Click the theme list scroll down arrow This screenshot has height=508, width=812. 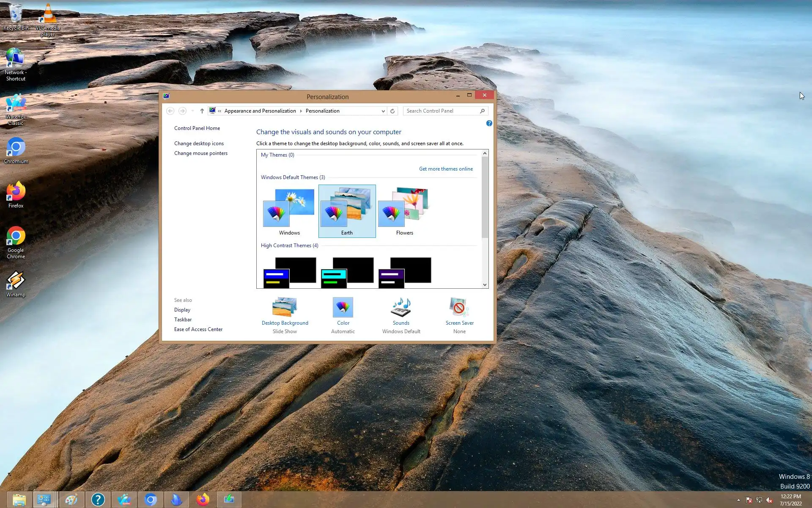(x=485, y=285)
